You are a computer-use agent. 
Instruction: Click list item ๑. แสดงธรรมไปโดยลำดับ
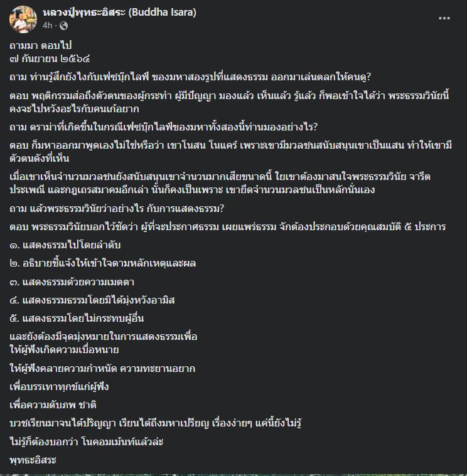[65, 245]
